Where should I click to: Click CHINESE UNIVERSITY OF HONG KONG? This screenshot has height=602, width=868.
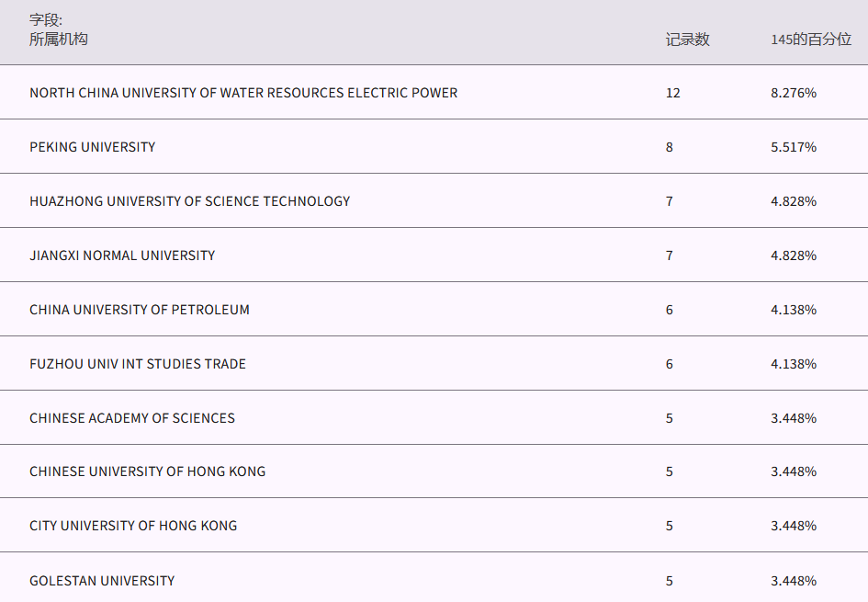147,471
